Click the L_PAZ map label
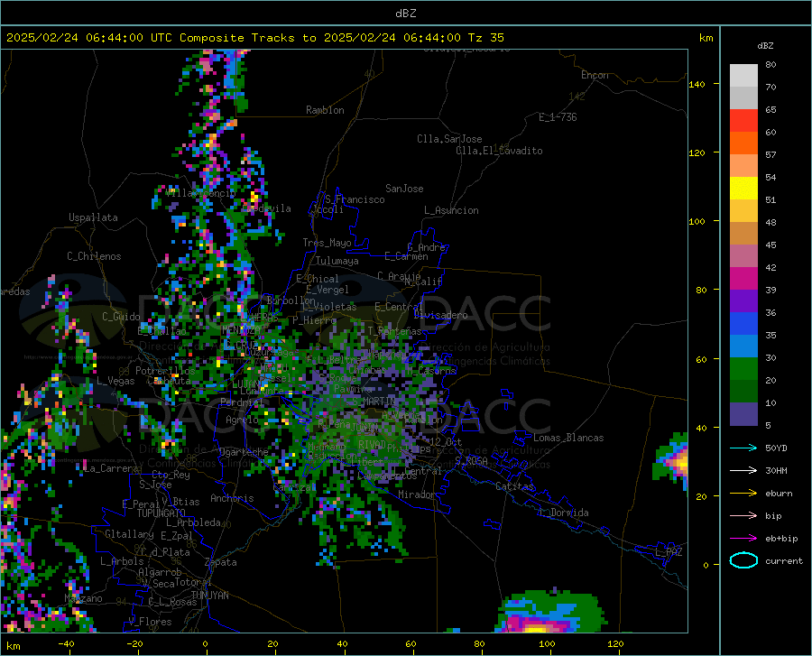 tap(669, 552)
